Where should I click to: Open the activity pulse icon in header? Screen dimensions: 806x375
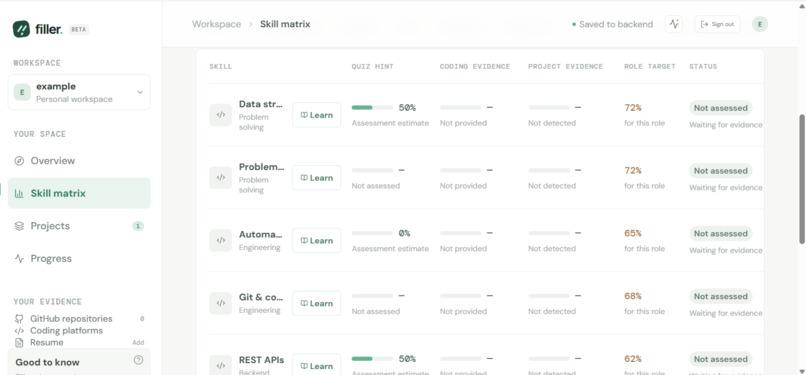click(x=673, y=24)
